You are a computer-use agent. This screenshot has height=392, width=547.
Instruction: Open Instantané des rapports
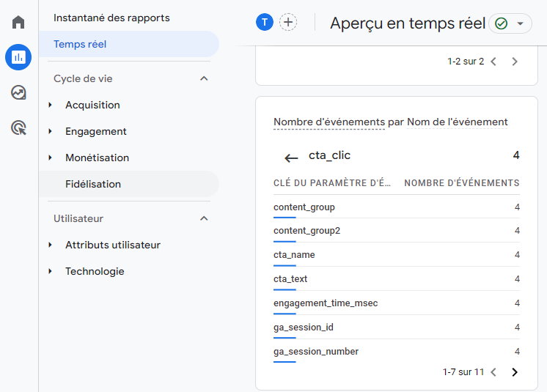[x=111, y=18]
